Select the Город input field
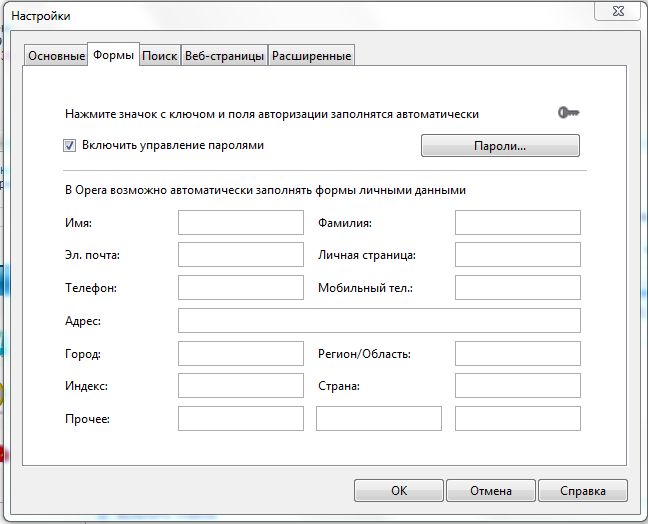Image resolution: width=648 pixels, height=524 pixels. [240, 353]
